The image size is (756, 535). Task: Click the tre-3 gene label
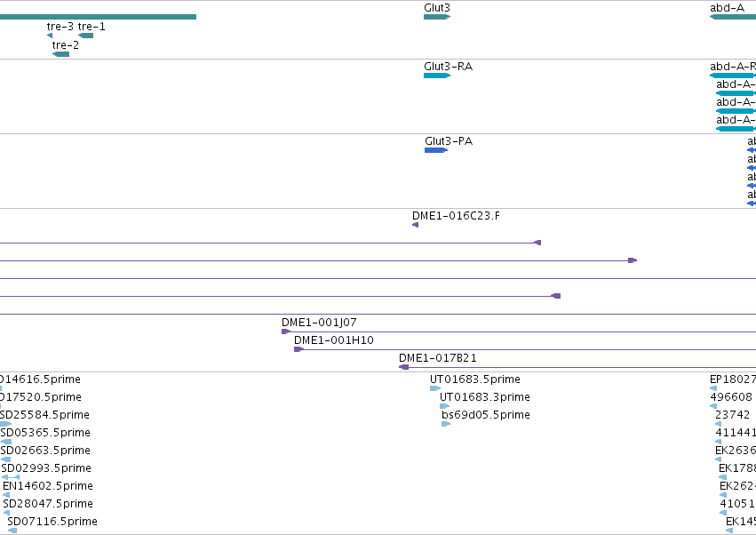tap(60, 27)
